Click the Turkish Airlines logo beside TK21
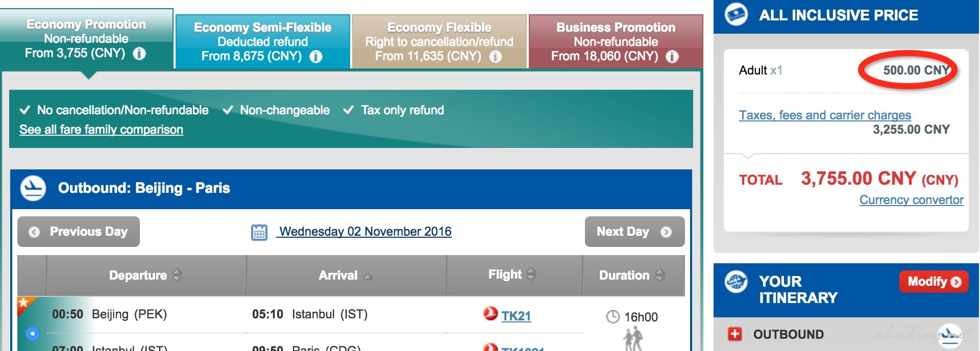The width and height of the screenshot is (980, 351). coord(491,313)
